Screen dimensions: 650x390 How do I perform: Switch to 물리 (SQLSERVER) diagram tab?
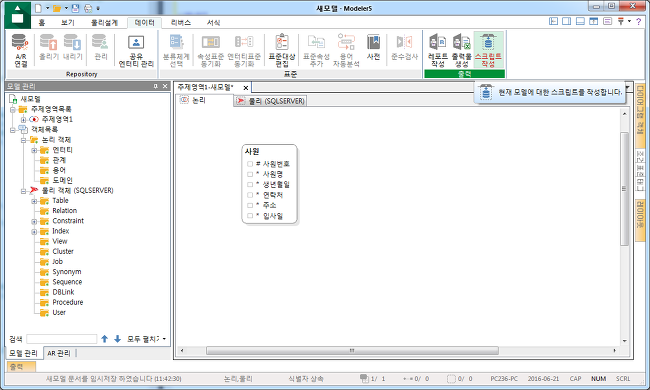(x=271, y=101)
